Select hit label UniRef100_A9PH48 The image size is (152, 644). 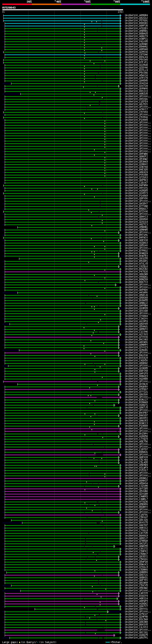point(136,49)
